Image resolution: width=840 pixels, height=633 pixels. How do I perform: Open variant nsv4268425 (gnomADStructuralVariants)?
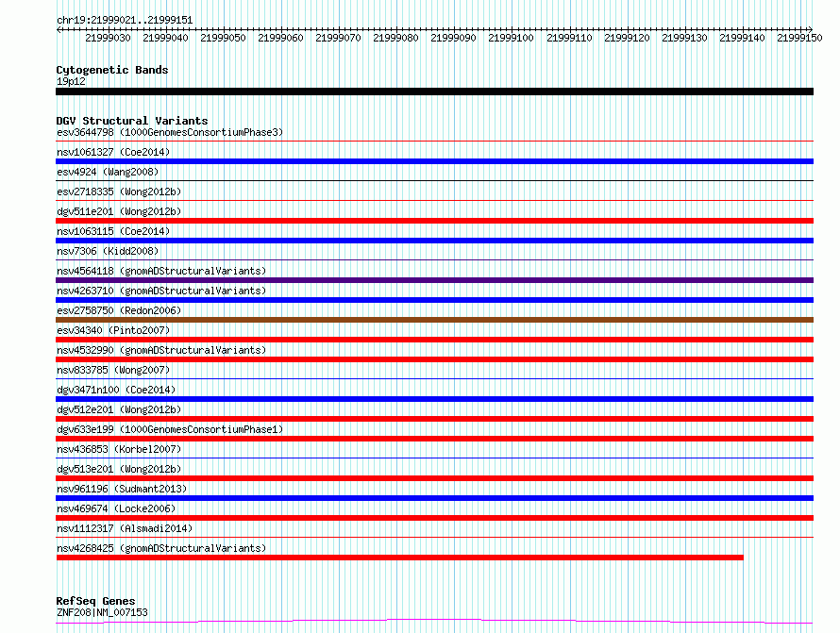tap(161, 548)
